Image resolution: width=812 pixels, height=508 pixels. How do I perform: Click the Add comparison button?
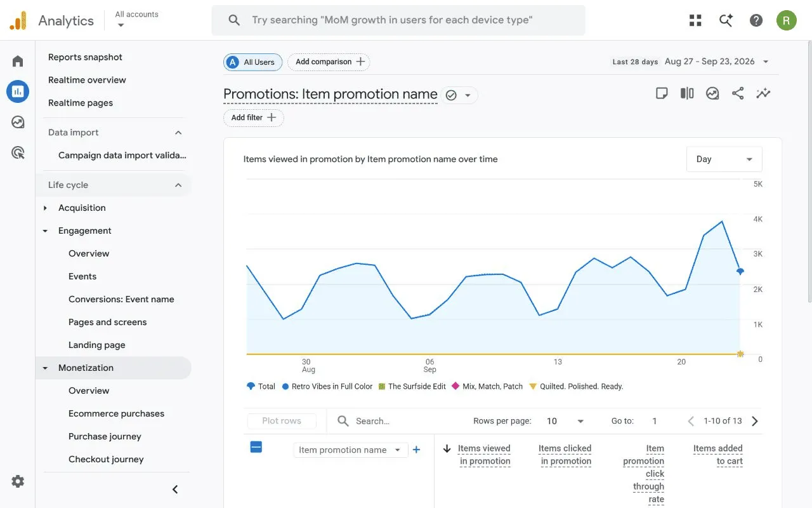[329, 62]
